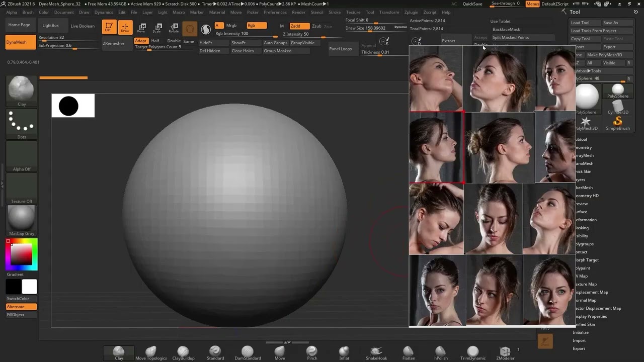This screenshot has height=362, width=644.
Task: Select the Standard brush
Action: 215,353
